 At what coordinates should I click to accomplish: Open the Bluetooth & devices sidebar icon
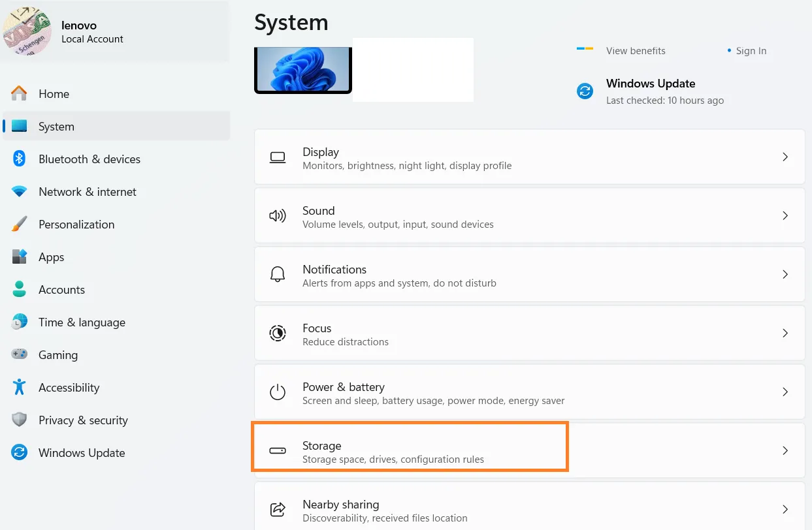[x=19, y=159]
